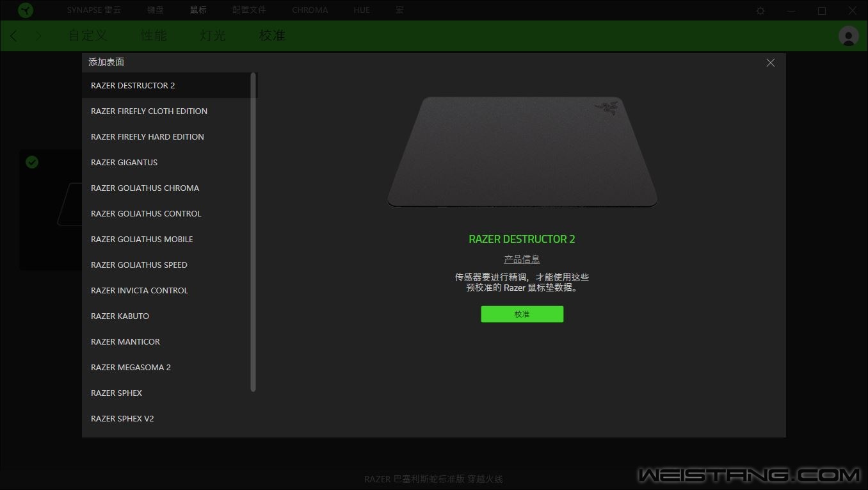
Task: Click the green checkmark on the surface card
Action: coord(32,162)
